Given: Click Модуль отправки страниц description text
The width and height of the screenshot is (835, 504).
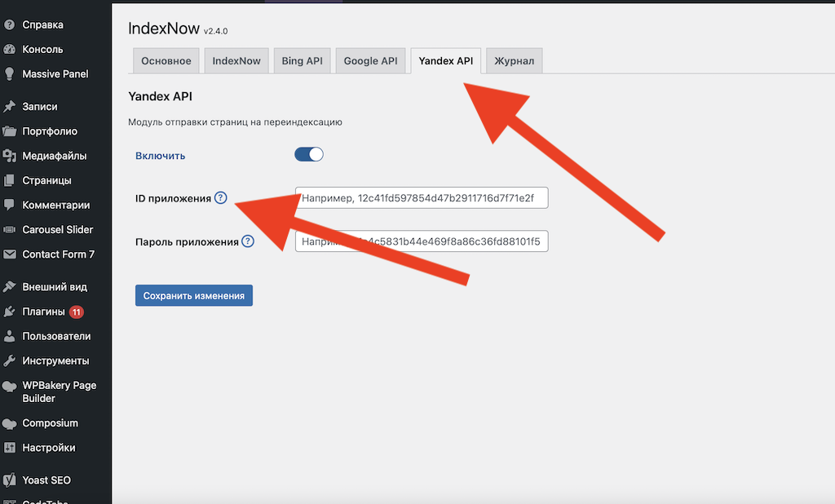Looking at the screenshot, I should point(235,122).
